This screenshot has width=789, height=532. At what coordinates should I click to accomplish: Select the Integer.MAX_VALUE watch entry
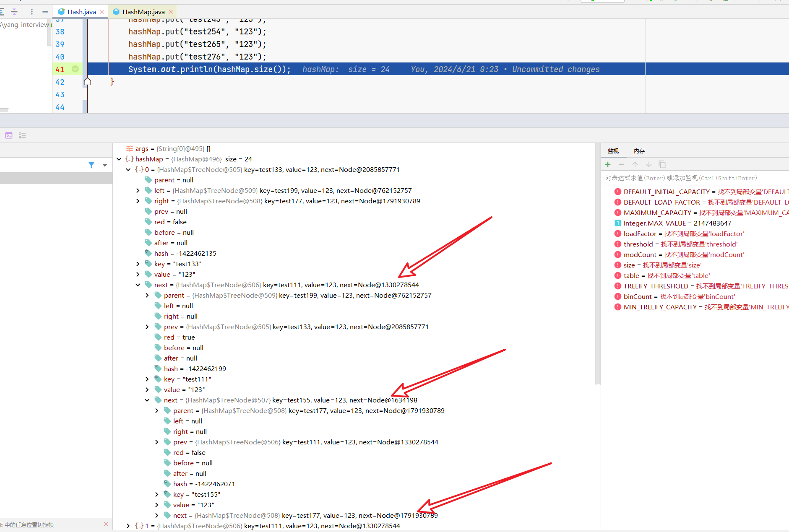[695, 223]
